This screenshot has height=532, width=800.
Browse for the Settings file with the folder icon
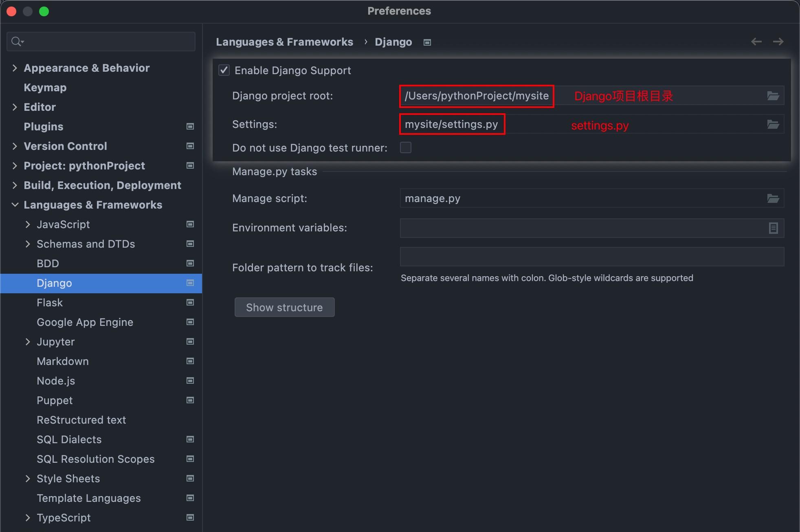pos(773,124)
